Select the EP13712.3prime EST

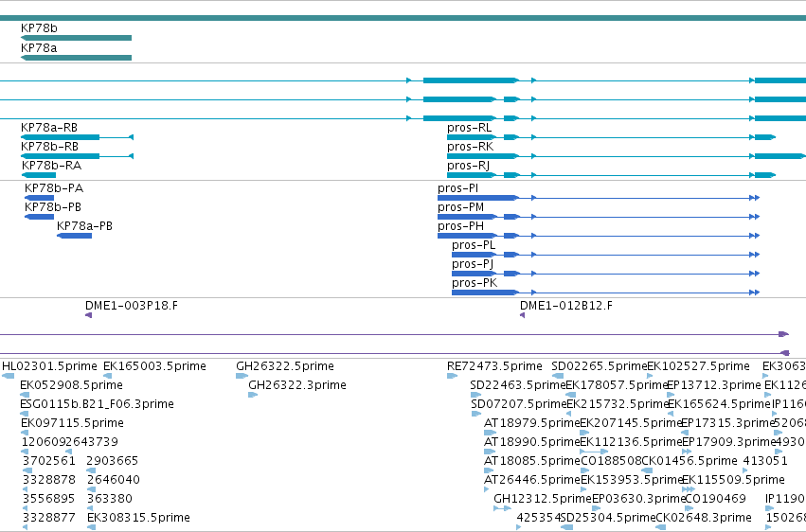(x=671, y=395)
